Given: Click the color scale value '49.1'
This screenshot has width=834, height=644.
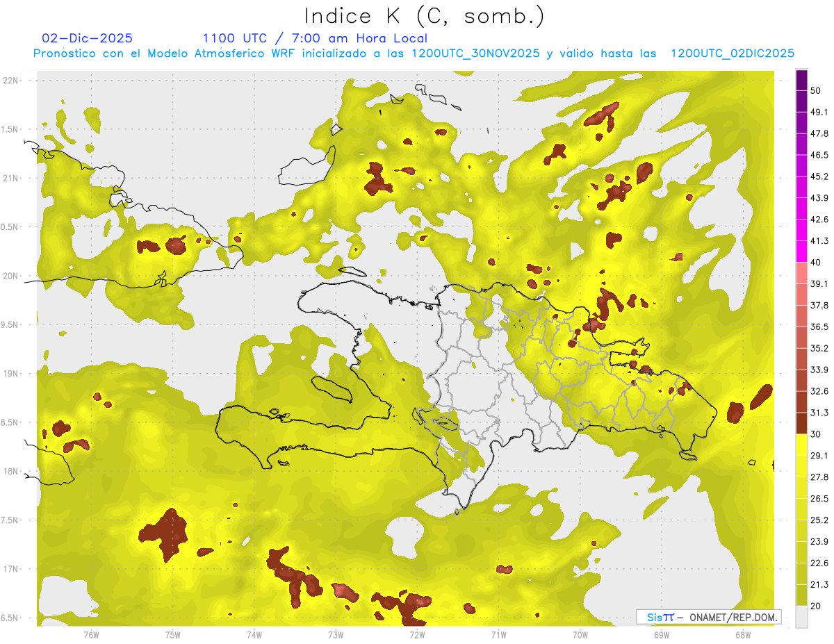Looking at the screenshot, I should coord(819,112).
